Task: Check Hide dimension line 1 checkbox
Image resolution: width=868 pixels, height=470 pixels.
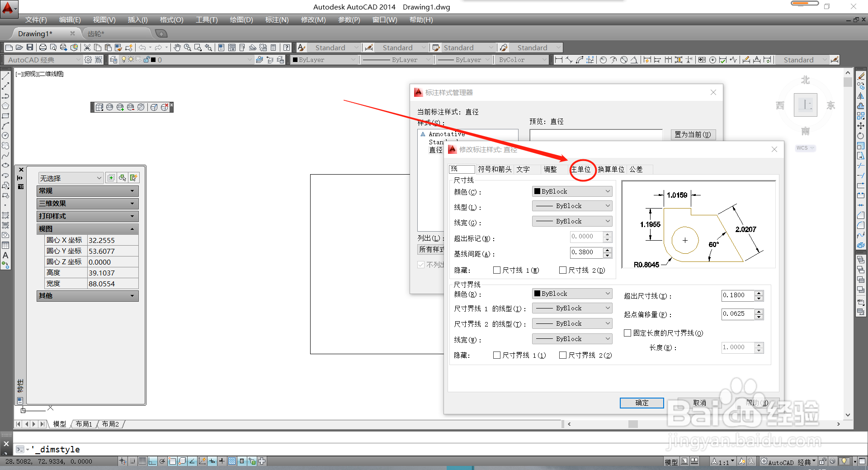Action: (x=497, y=270)
